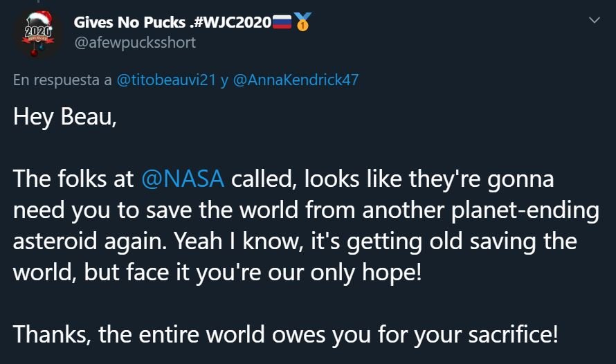
Task: Click the 'y' separator between reply mentions
Action: [x=224, y=81]
